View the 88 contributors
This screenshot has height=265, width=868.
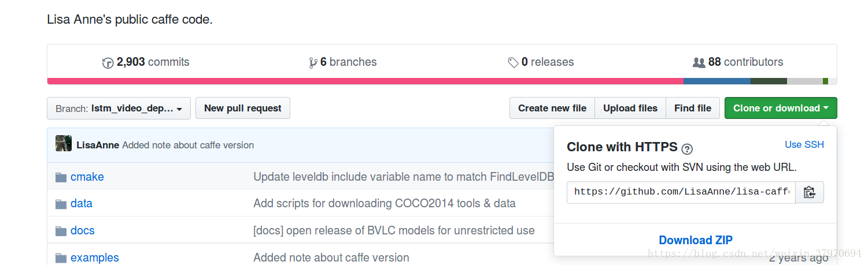coord(738,62)
